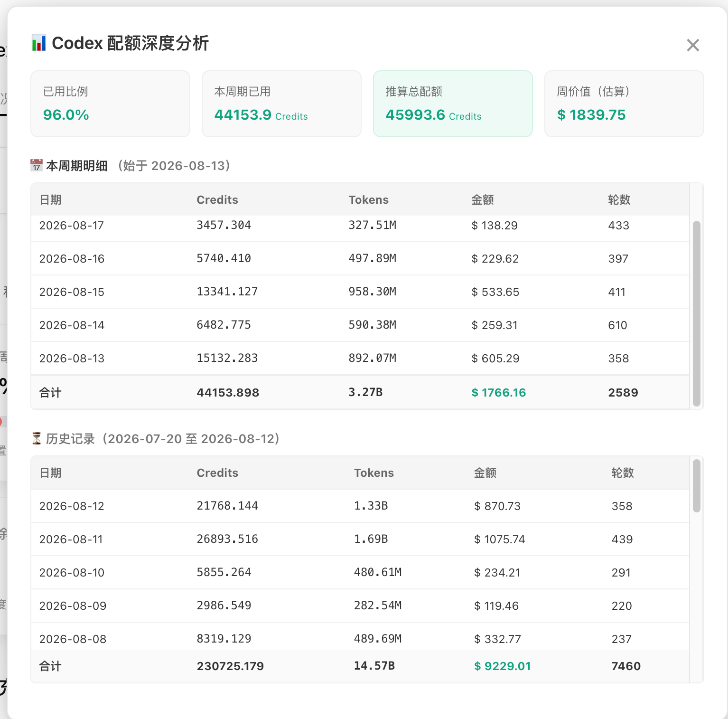Viewport: 728px width, 719px height.
Task: Click the date 2026-08-12
Action: pyautogui.click(x=72, y=506)
